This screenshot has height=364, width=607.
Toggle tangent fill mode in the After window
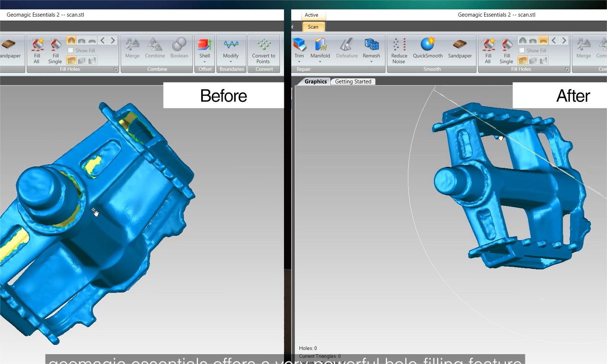[x=533, y=40]
